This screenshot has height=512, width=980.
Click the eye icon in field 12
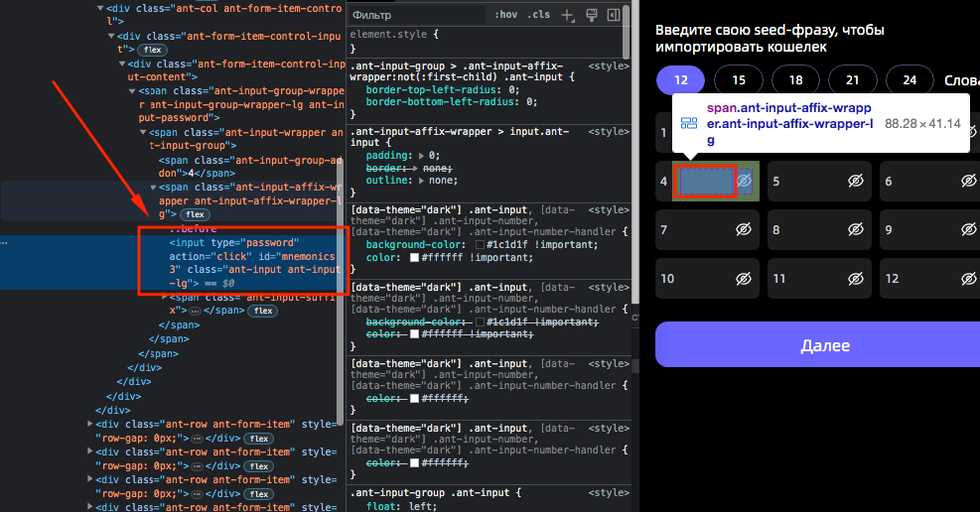tap(968, 279)
